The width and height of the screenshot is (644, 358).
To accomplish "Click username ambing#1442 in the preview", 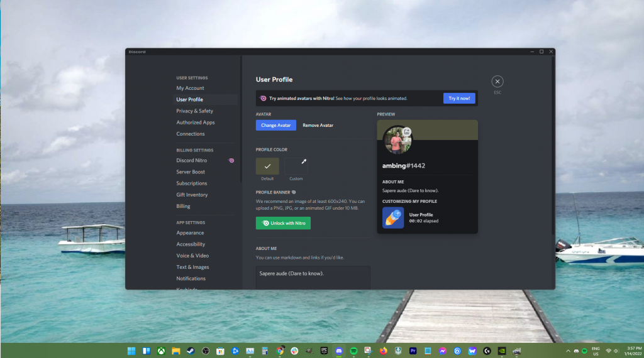I will pos(403,166).
